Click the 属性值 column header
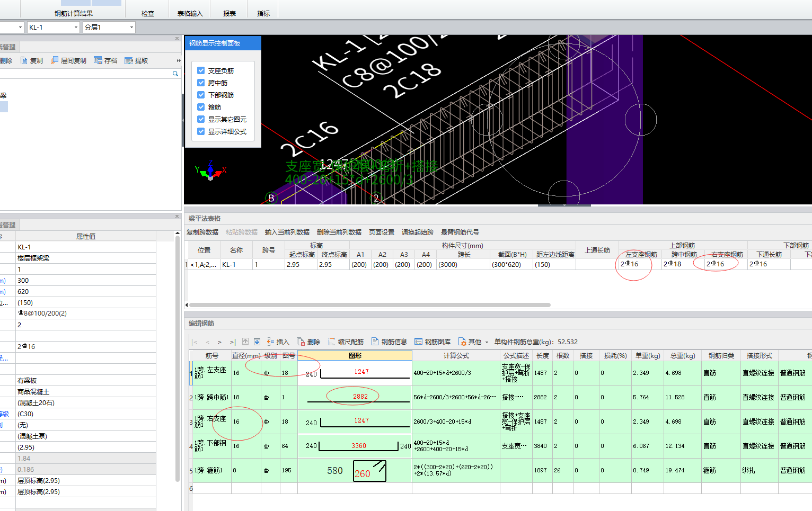The height and width of the screenshot is (511, 812). pos(86,236)
